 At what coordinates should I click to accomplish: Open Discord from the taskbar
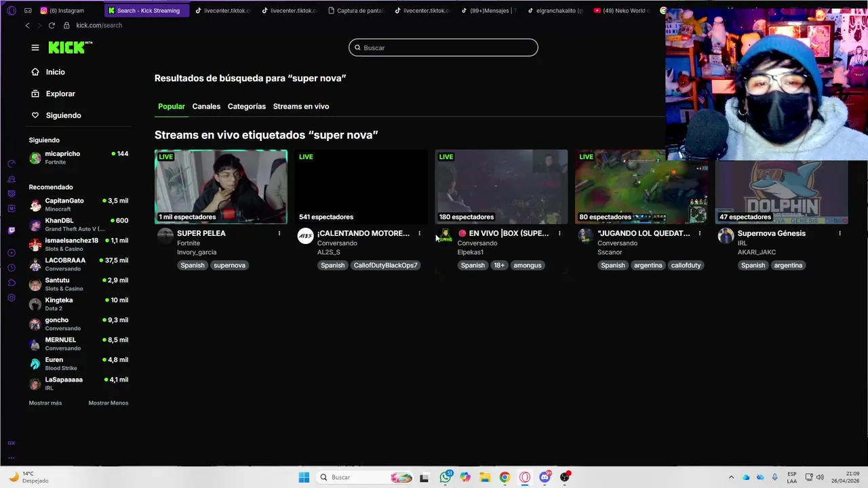pos(545,477)
